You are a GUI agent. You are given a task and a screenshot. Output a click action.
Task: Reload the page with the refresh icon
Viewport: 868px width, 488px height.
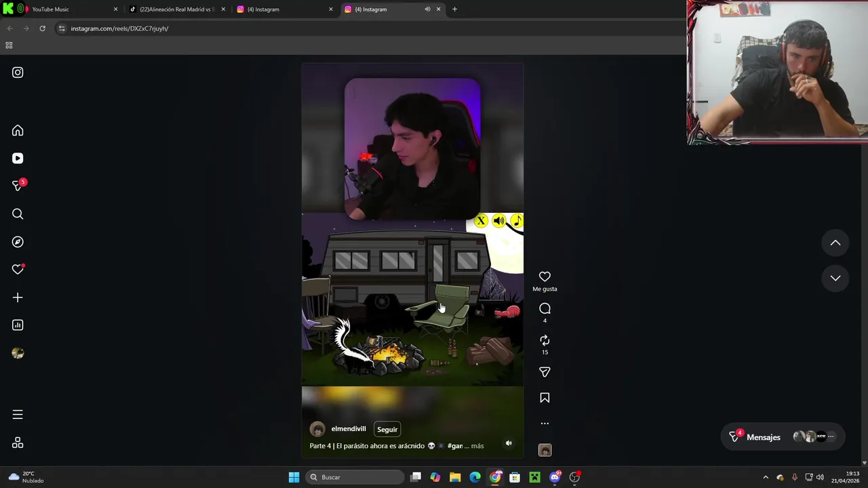42,28
